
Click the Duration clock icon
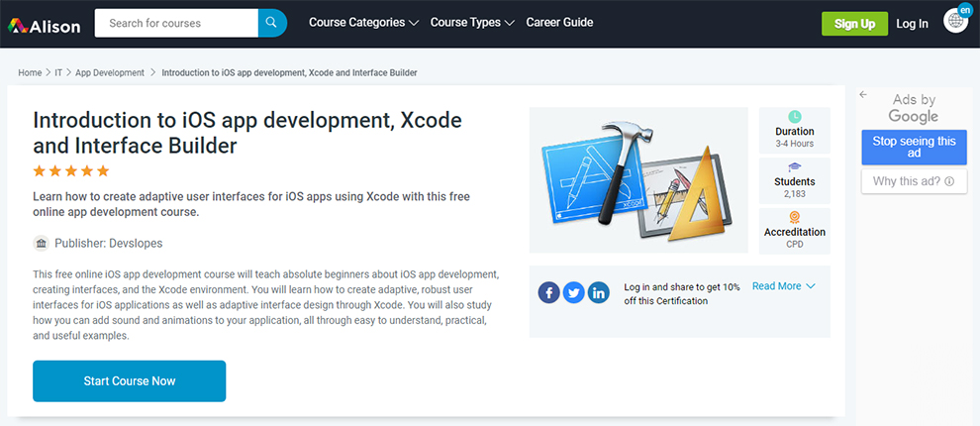coord(794,116)
